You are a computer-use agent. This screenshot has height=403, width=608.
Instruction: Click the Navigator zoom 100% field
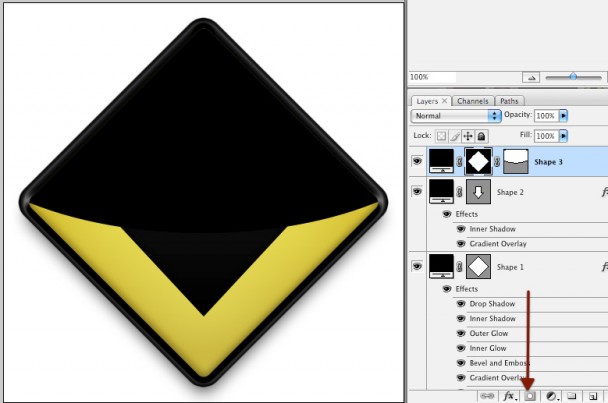(432, 77)
